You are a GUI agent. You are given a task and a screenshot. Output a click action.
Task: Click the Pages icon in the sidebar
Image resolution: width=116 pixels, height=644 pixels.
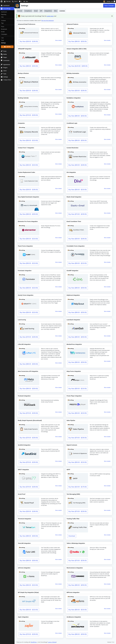click(2, 57)
